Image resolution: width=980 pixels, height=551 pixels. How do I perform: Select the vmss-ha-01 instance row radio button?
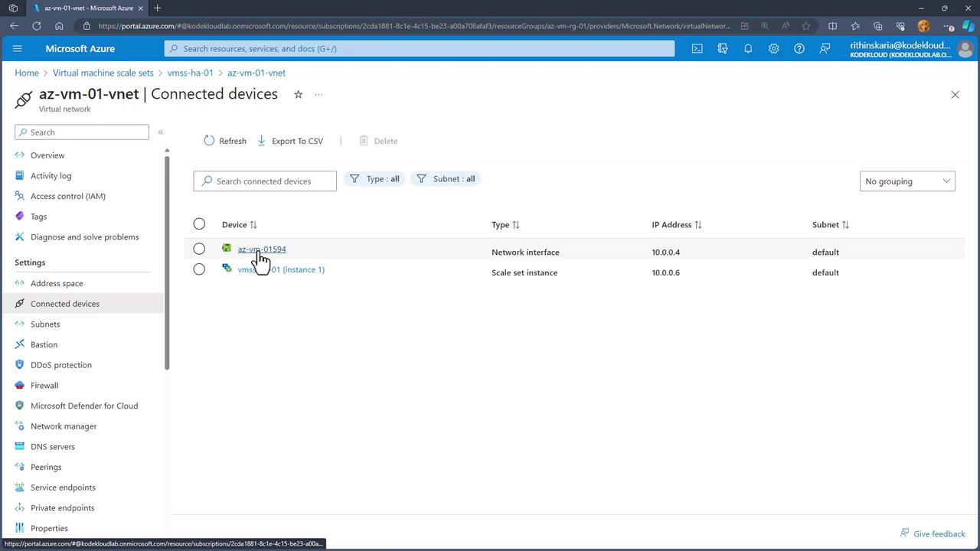(x=199, y=269)
